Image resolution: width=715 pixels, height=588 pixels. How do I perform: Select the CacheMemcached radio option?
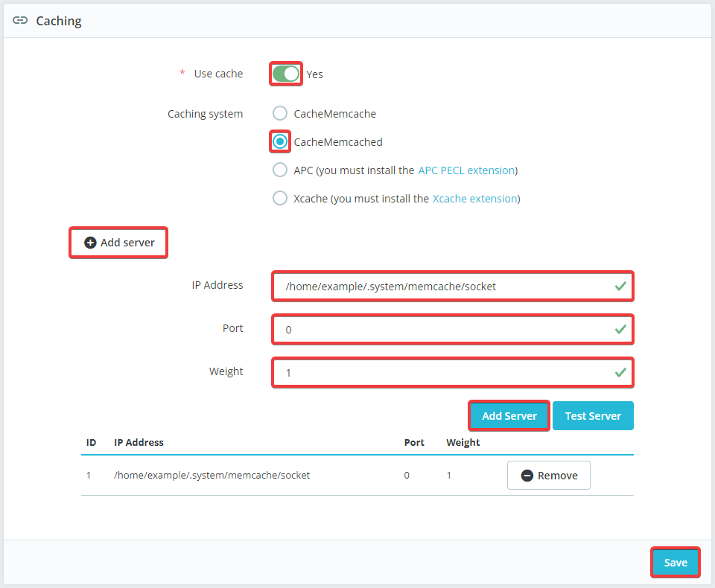[x=280, y=141]
